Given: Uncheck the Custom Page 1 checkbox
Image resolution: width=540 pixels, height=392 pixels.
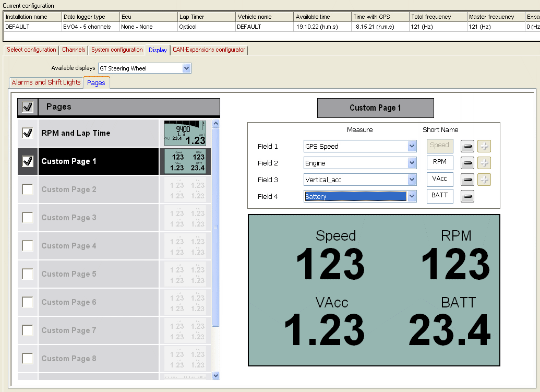Looking at the screenshot, I should coord(28,161).
